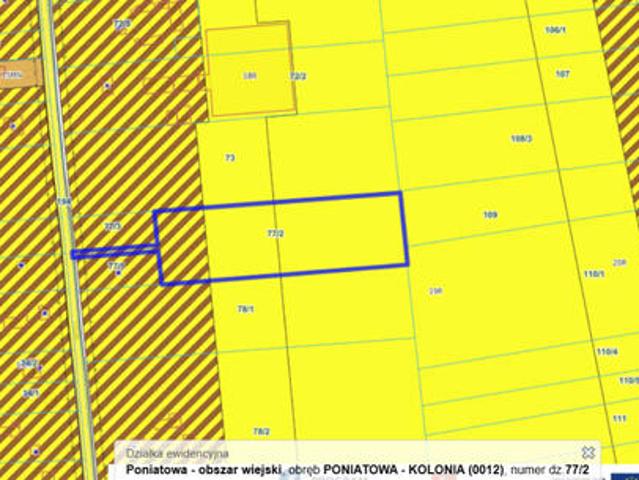639x480 pixels.
Task: Select parcel 110/1 on the map
Action: click(x=594, y=274)
